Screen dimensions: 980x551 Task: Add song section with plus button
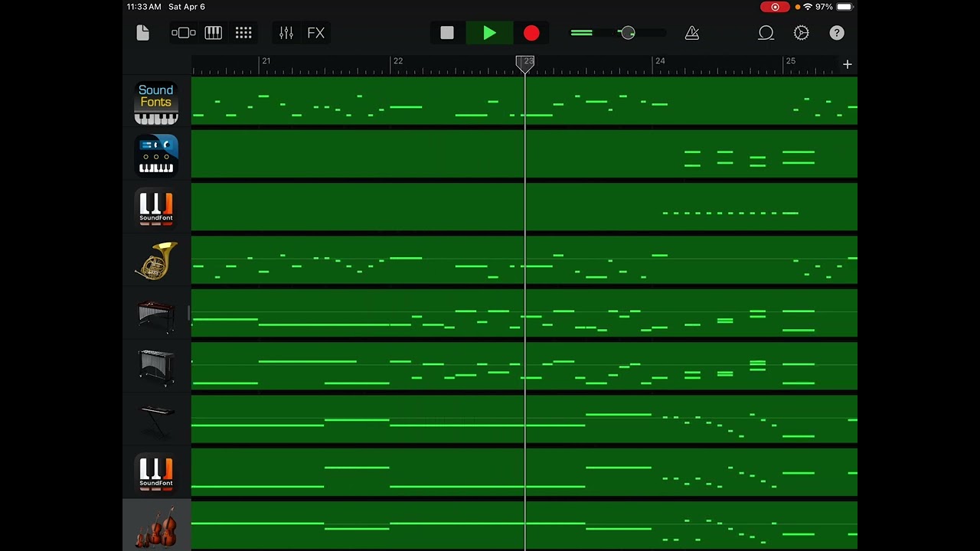848,64
